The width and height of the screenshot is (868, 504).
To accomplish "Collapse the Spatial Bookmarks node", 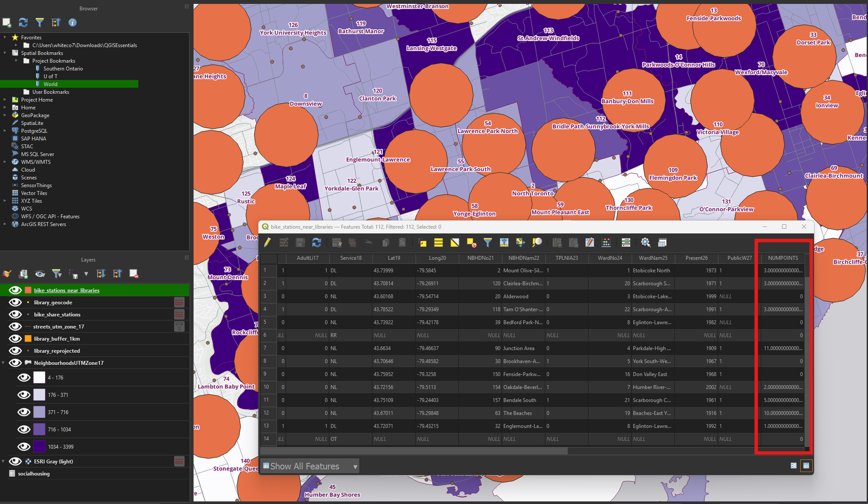I will click(x=5, y=53).
